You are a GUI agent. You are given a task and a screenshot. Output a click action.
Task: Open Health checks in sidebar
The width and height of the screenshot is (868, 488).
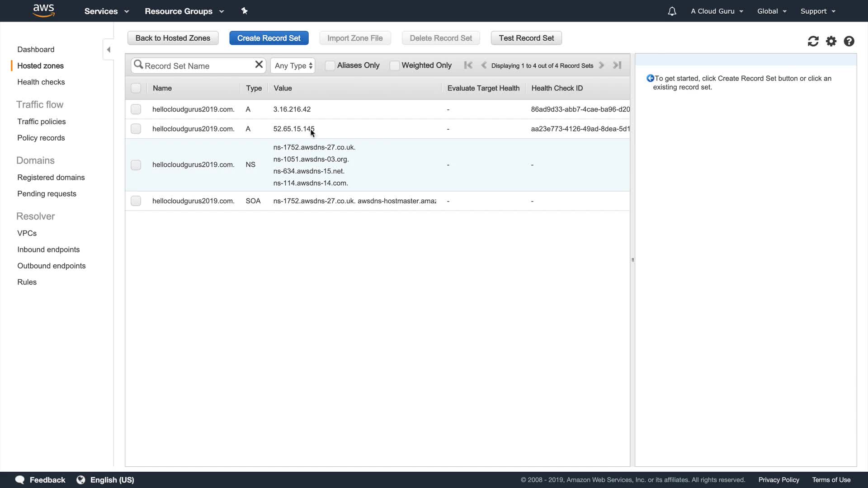click(41, 82)
